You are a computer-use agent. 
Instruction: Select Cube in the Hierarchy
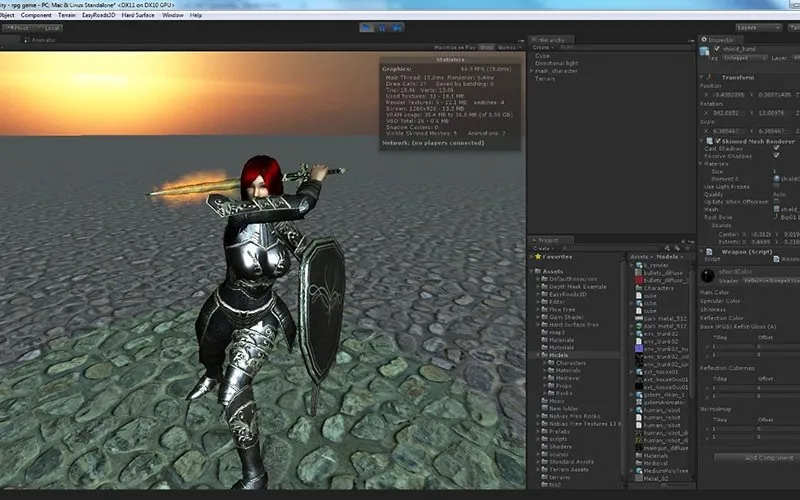click(542, 56)
